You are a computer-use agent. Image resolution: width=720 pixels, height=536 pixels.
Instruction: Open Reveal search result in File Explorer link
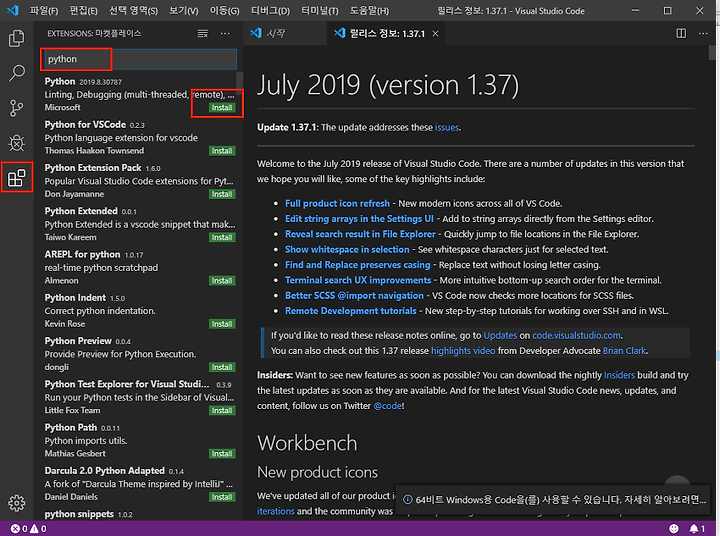tap(360, 234)
